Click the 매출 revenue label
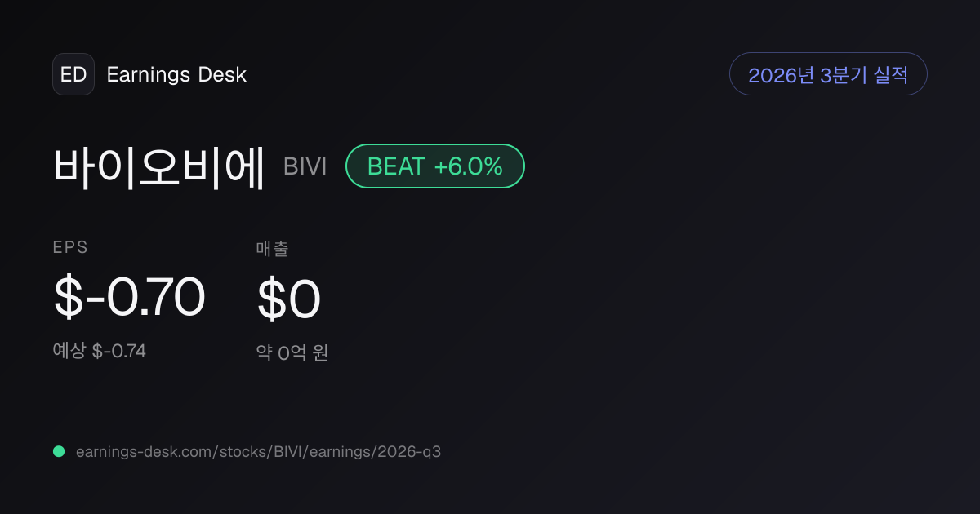The height and width of the screenshot is (514, 980). click(x=272, y=249)
